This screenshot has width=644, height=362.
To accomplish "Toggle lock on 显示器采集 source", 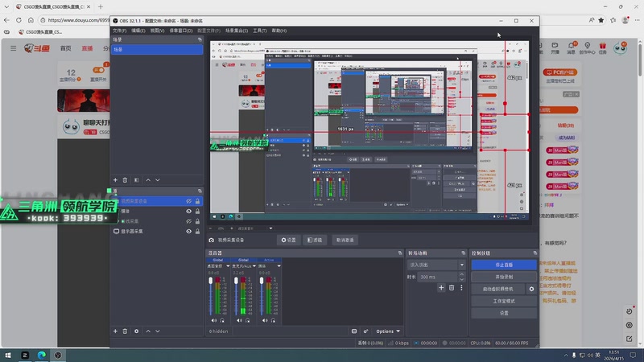I will (197, 231).
